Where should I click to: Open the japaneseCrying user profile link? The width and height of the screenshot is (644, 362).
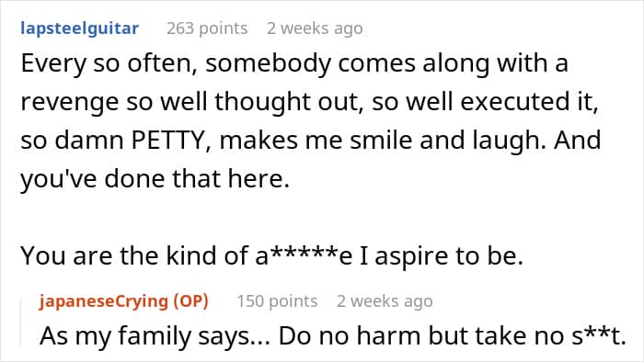pos(103,301)
